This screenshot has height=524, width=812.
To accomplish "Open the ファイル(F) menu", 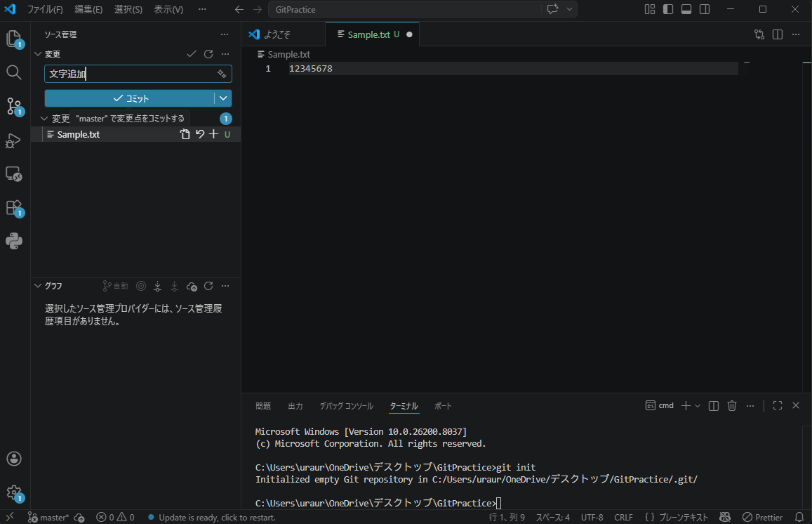I will click(x=45, y=10).
